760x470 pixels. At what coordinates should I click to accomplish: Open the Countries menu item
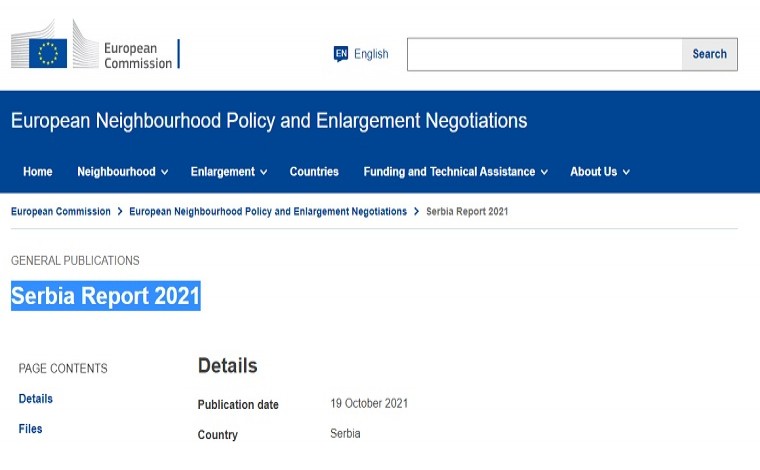point(314,172)
